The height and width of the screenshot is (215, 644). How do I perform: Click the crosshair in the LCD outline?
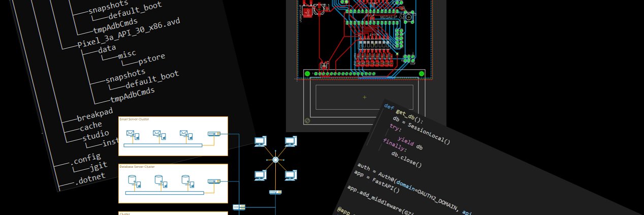pyautogui.click(x=364, y=97)
